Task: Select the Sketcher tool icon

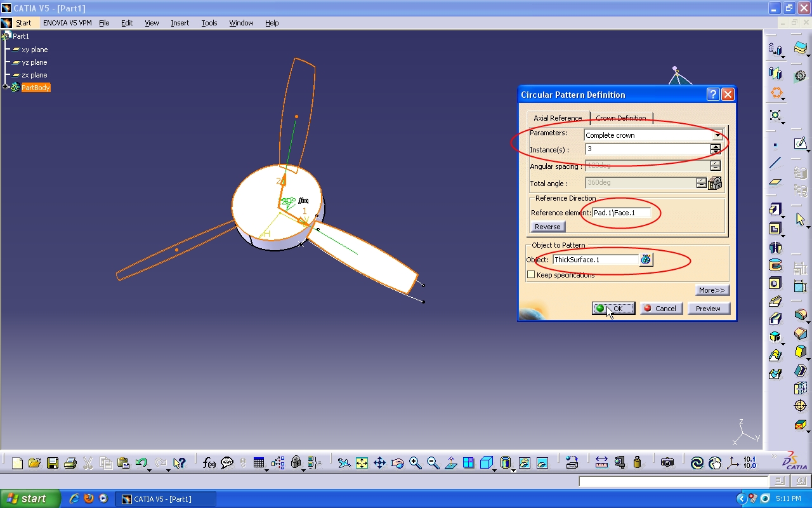Action: tap(800, 144)
